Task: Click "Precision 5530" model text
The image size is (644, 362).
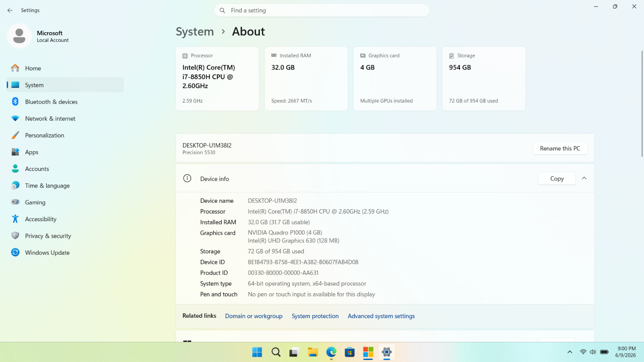Action: click(x=199, y=152)
